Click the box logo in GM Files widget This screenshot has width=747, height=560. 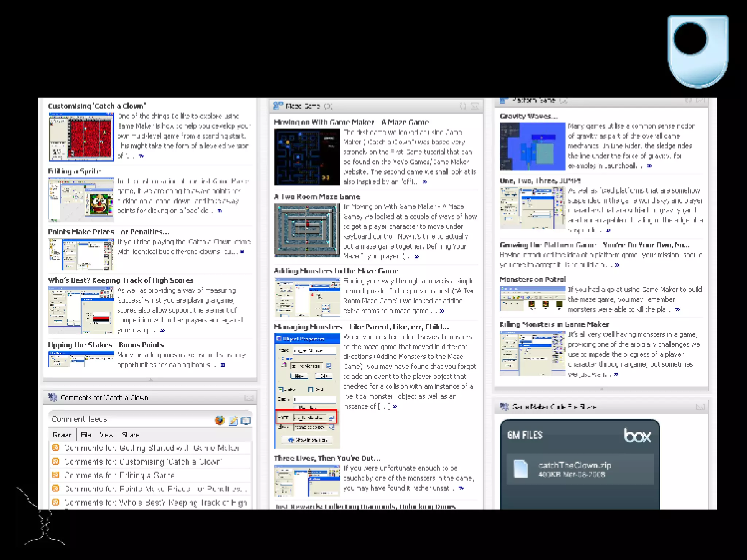tap(637, 435)
